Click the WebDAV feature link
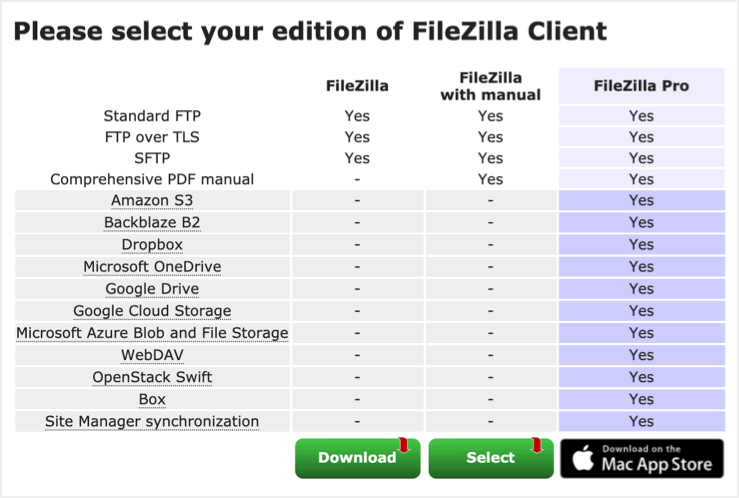This screenshot has width=739, height=498. (152, 355)
